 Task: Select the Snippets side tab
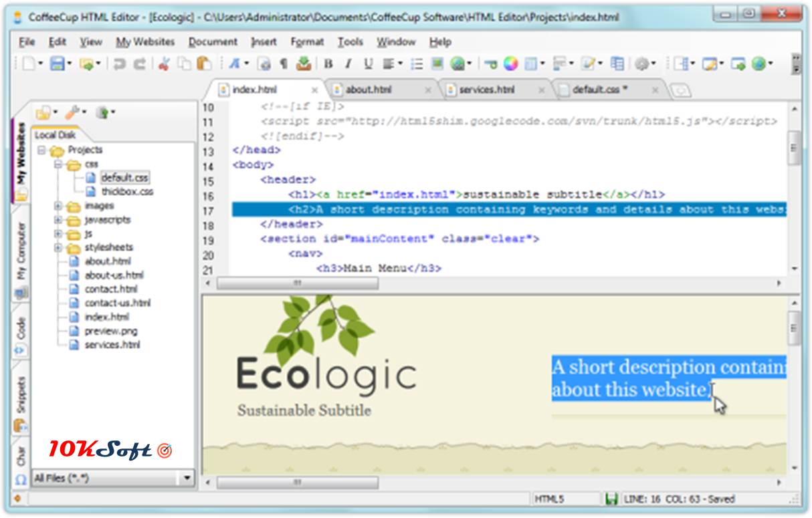click(x=21, y=396)
